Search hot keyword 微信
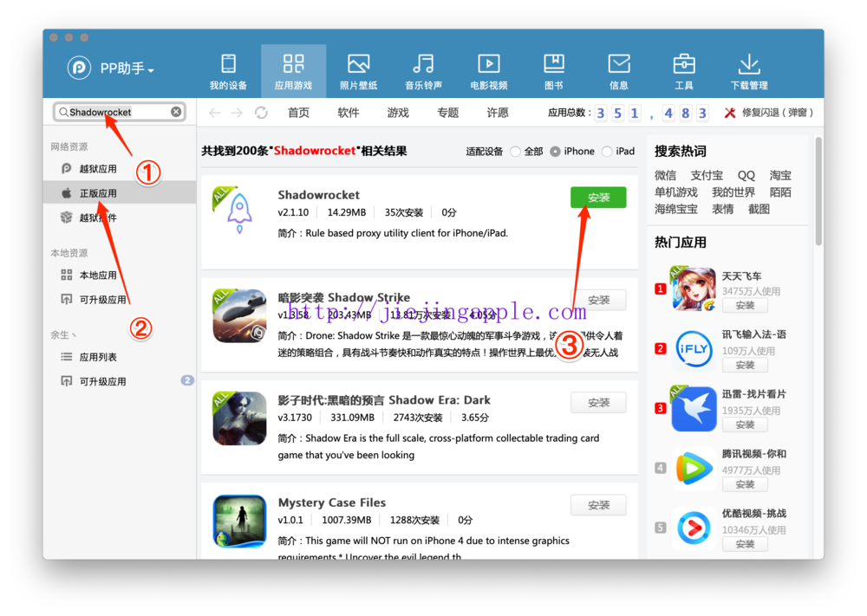 (x=665, y=175)
